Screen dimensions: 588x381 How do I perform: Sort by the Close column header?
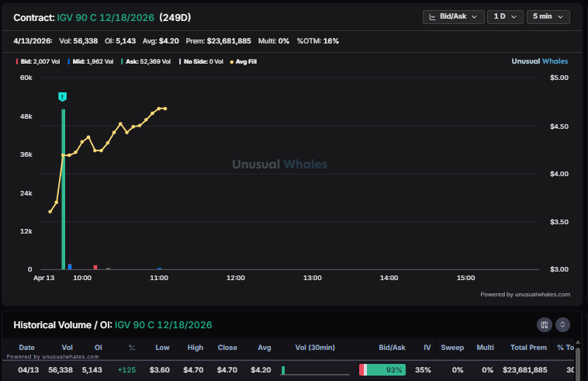(x=227, y=348)
